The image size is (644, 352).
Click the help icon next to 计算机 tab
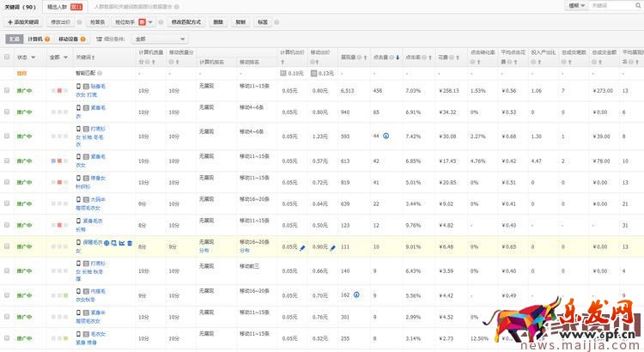(48, 39)
